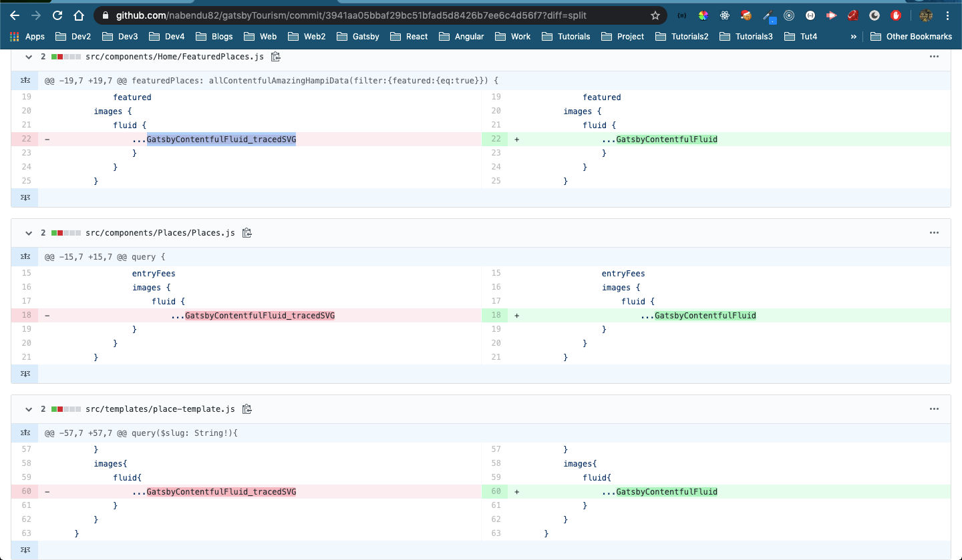Open the pink arrow extension
962x560 pixels.
point(831,15)
